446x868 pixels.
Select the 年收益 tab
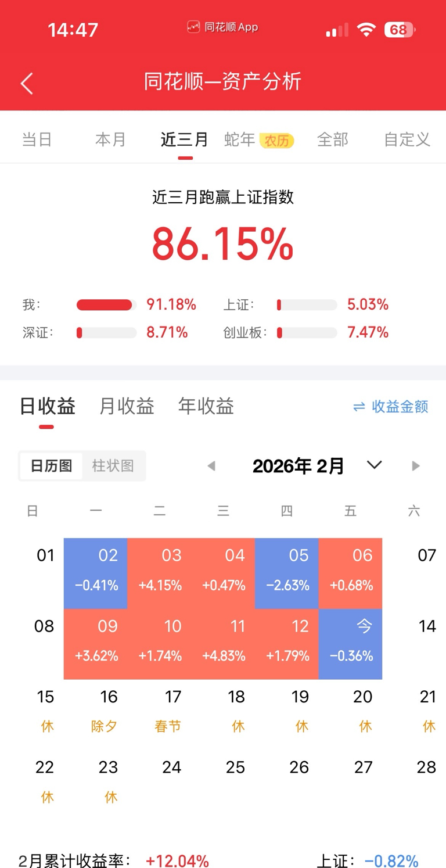tap(206, 406)
